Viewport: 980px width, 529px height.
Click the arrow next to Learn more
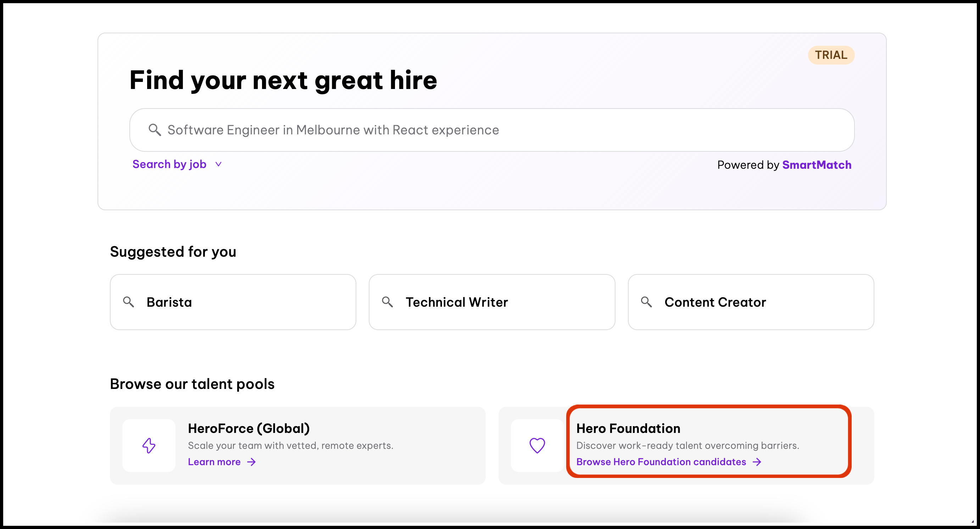[251, 462]
